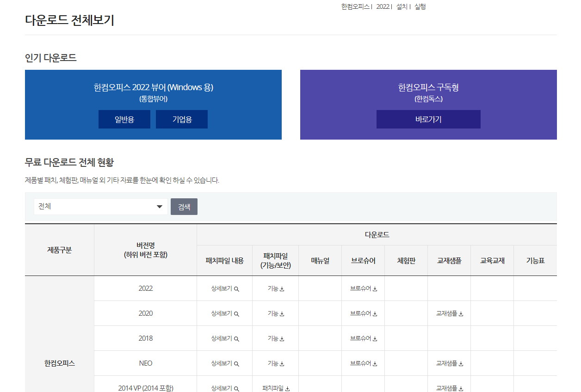
Task: Click the 체험판 column header
Action: click(406, 261)
